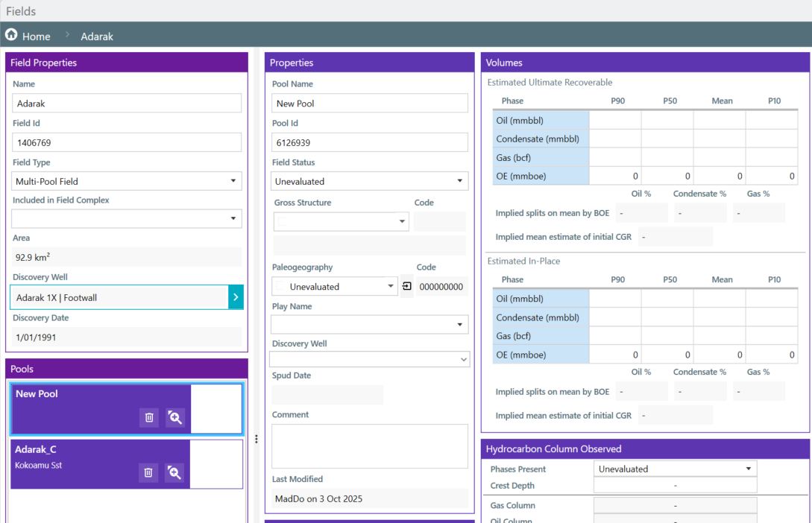Zoom to Adarak_C pool with magnifier icon
The width and height of the screenshot is (812, 523).
(174, 472)
